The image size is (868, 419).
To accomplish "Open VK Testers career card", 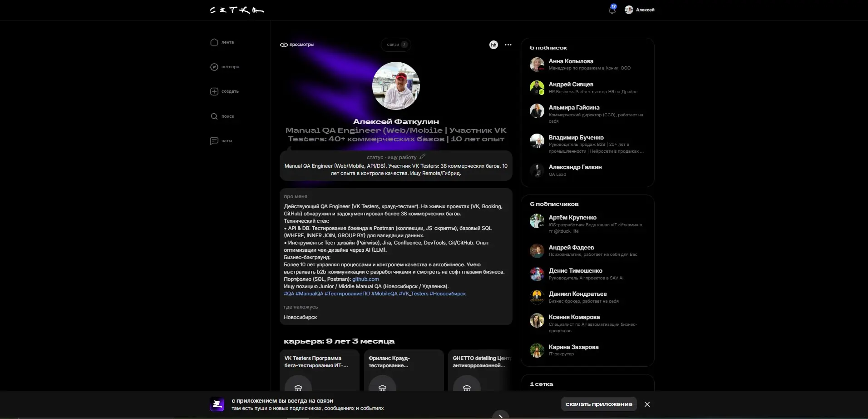I will pyautogui.click(x=320, y=370).
